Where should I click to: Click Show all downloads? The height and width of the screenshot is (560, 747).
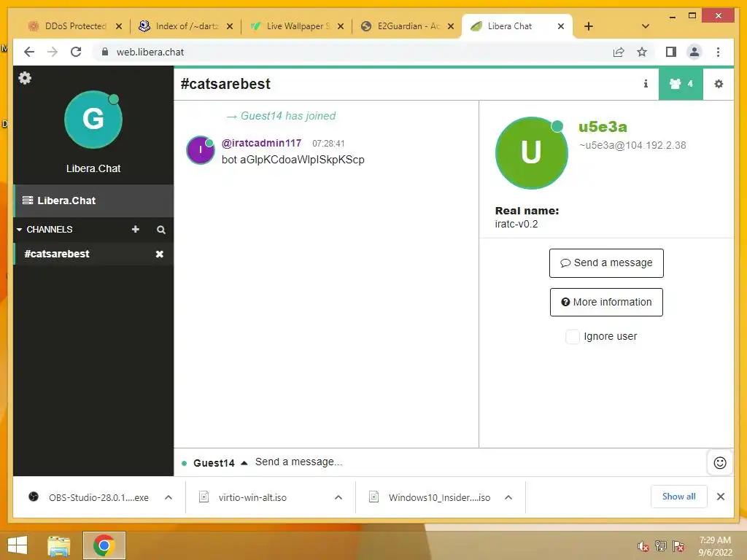click(679, 497)
